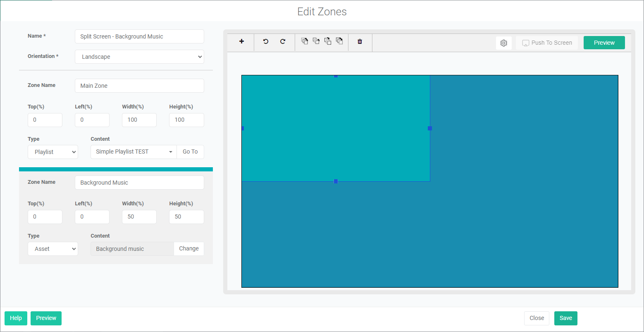Screen dimensions: 644x332
Task: Edit the Main Zone name field
Action: click(x=139, y=86)
